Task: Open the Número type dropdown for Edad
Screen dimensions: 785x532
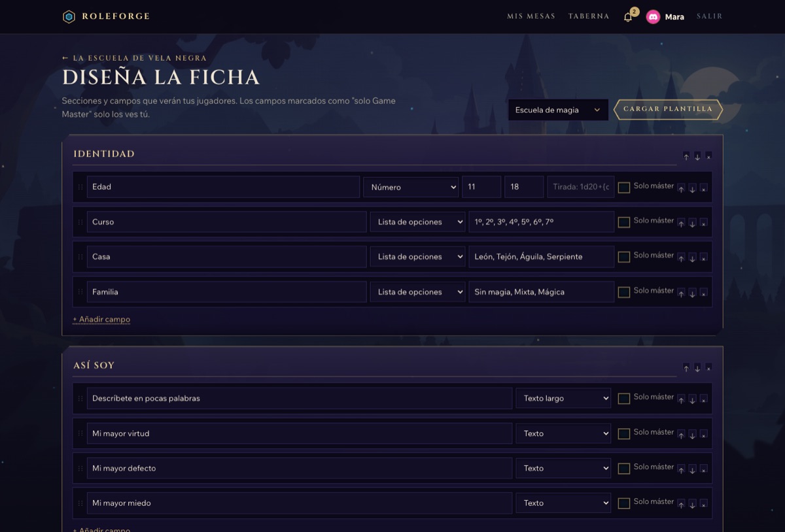Action: (411, 187)
